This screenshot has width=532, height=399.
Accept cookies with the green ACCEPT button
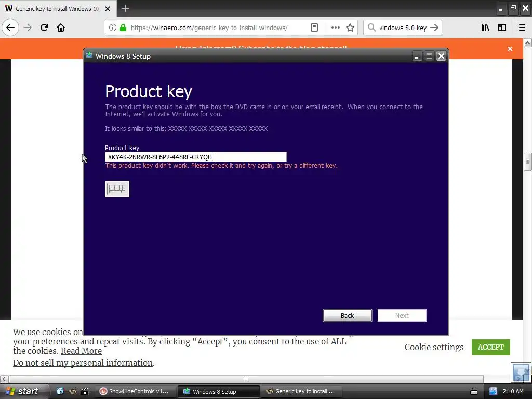tap(490, 347)
